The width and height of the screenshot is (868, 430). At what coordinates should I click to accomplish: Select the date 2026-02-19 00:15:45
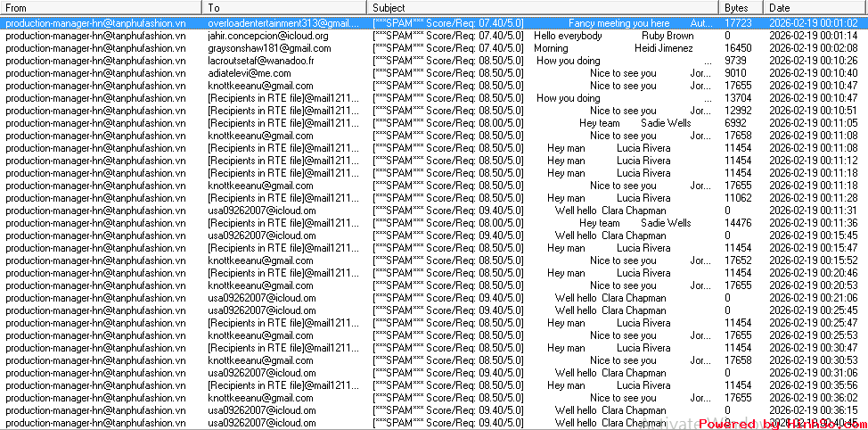pos(814,236)
